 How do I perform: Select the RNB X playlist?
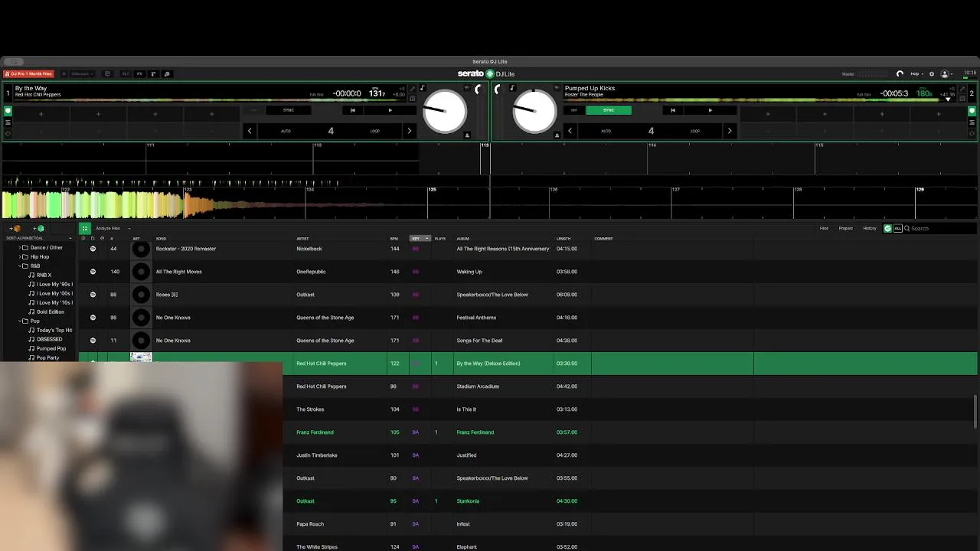point(44,275)
